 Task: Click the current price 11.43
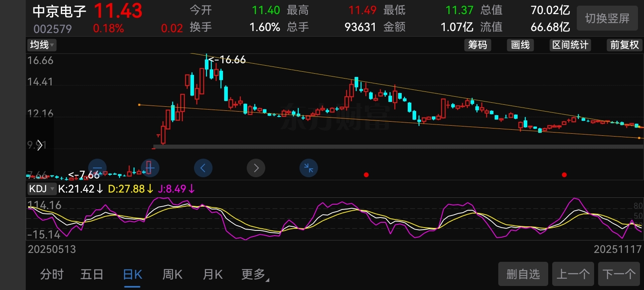click(x=118, y=11)
